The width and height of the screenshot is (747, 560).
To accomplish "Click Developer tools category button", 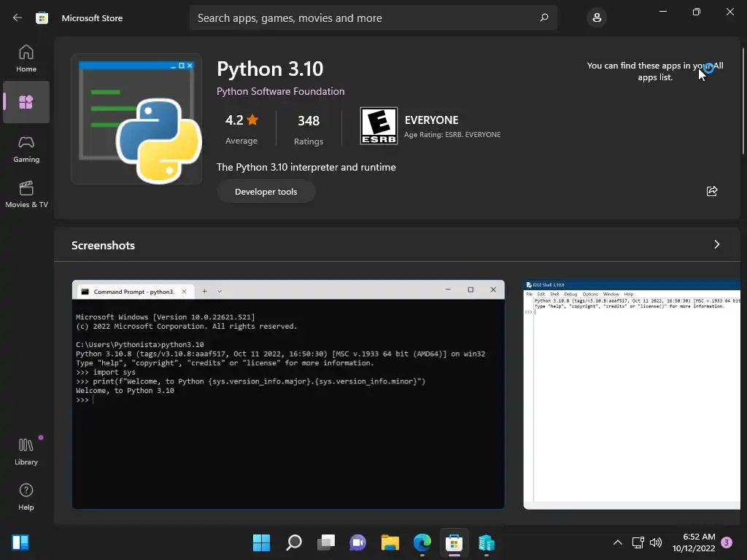I will click(266, 192).
